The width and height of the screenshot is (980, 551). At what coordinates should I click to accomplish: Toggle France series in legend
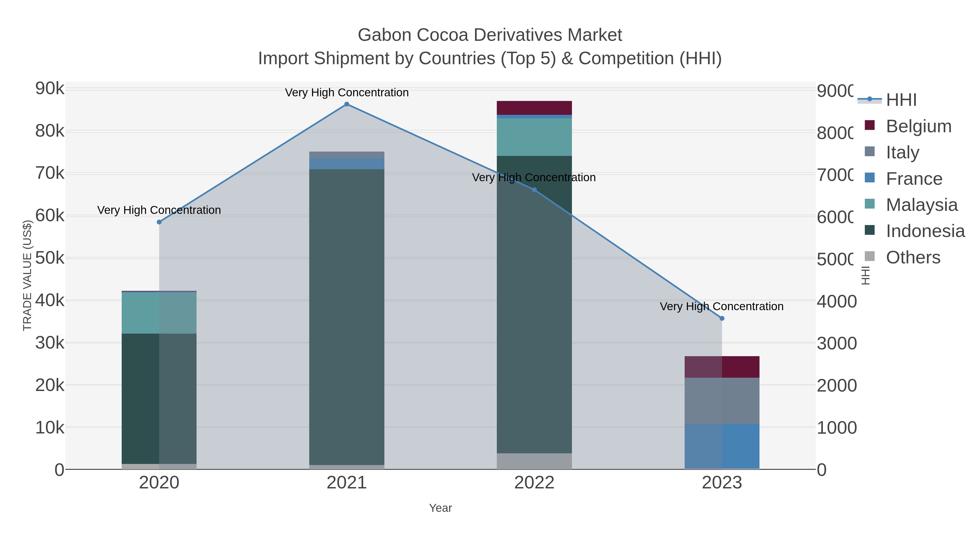(x=904, y=178)
